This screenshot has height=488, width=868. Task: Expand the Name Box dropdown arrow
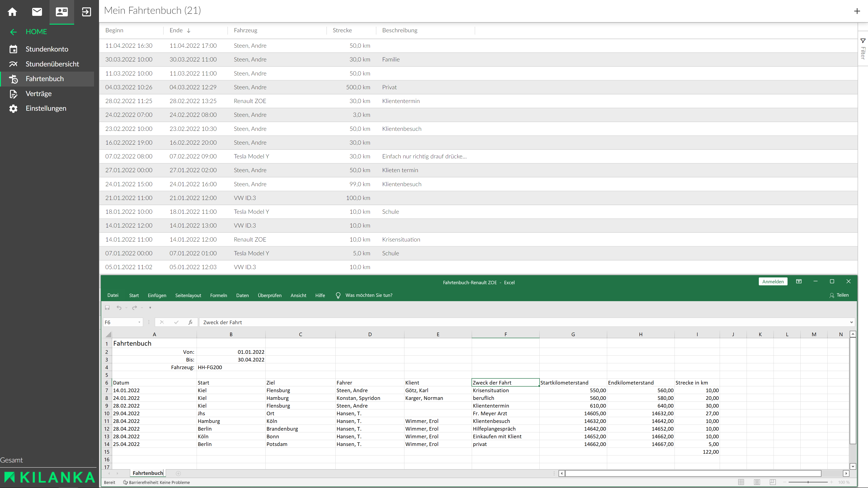point(139,322)
